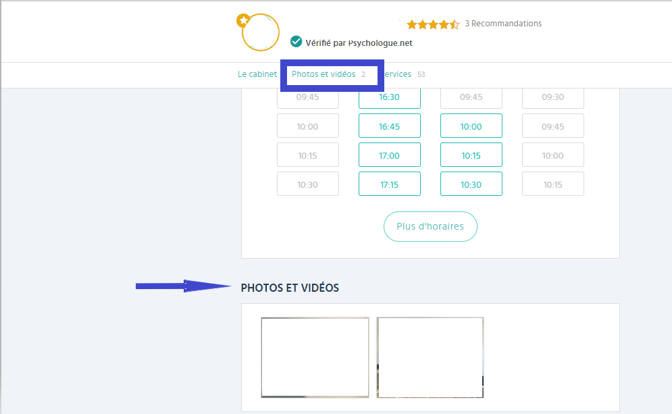The height and width of the screenshot is (414, 672).
Task: Open the Photos et vidéos tab
Action: (328, 74)
